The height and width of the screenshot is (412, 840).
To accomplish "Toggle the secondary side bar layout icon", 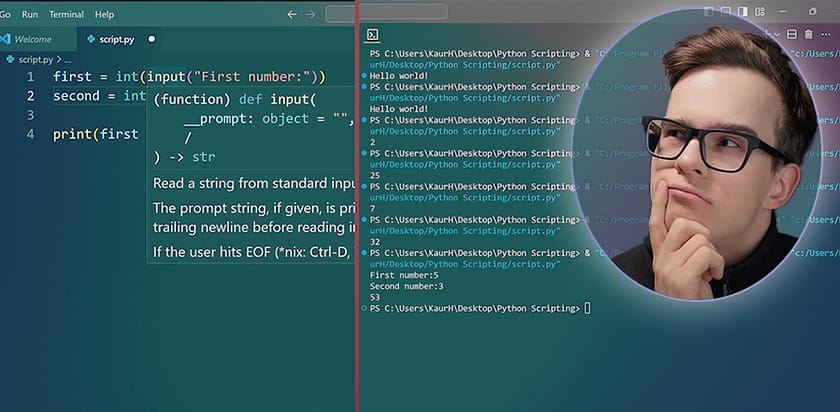I will 742,12.
